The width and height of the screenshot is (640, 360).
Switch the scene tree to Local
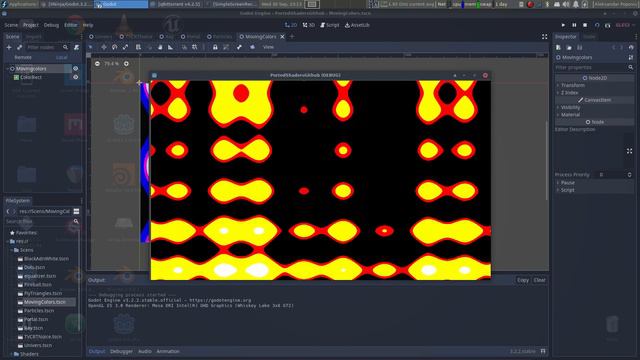coord(61,58)
